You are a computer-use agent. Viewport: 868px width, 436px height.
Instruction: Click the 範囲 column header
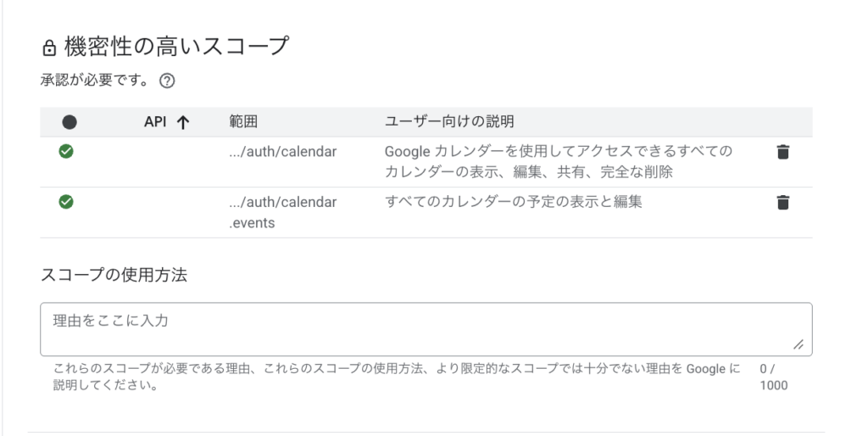click(242, 121)
